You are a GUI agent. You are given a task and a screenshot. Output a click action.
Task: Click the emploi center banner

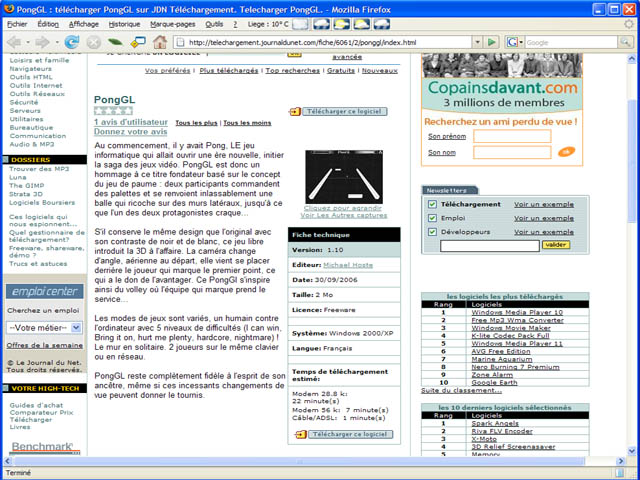44,291
